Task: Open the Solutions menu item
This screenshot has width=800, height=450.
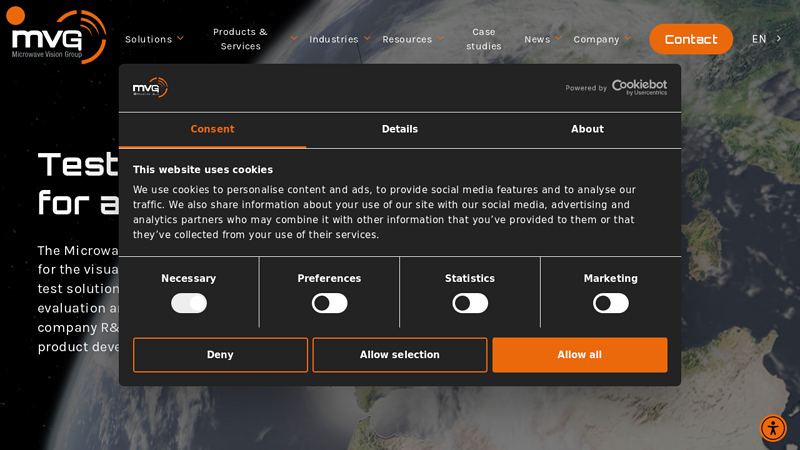Action: point(148,39)
